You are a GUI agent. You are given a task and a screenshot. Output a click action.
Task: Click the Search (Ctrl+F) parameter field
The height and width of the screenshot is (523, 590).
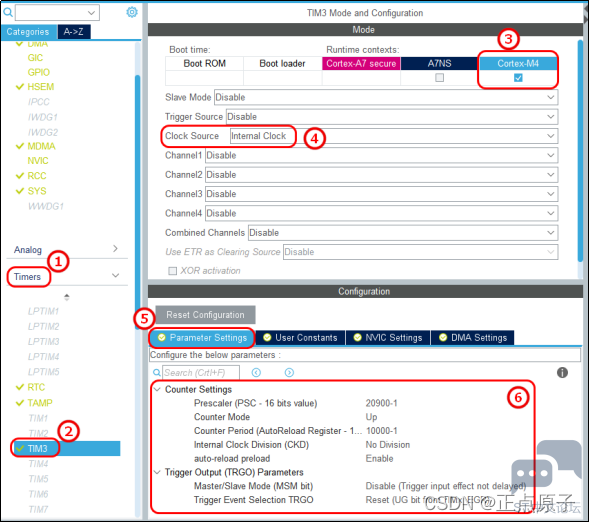[x=201, y=372]
